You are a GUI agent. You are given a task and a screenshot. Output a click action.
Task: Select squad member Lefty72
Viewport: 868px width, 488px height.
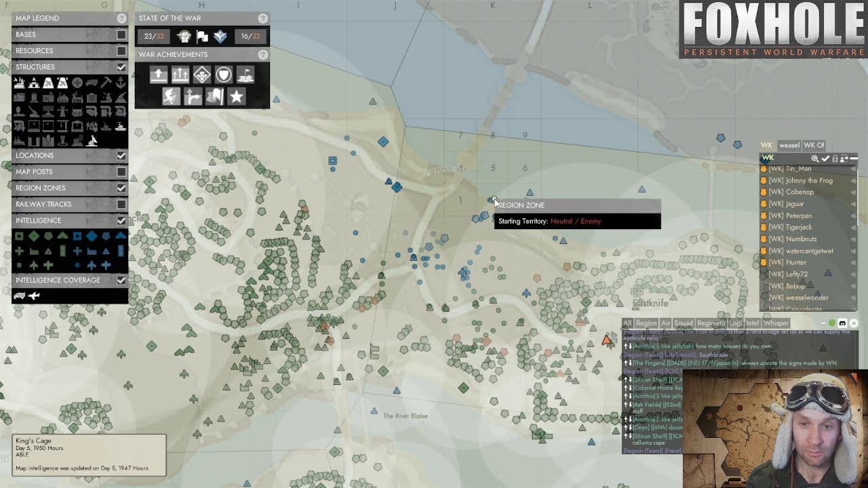(788, 274)
